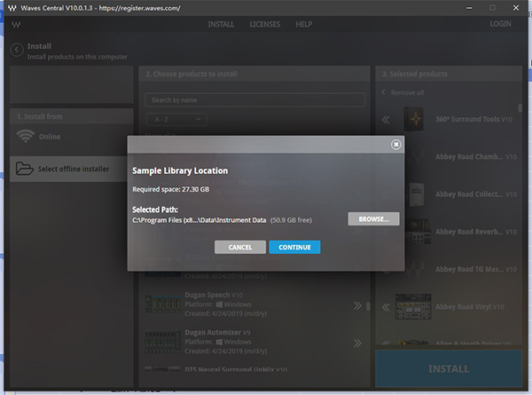Screen dimensions: 532x395
Task: Select Abbey Road Reverb... V10 text
Action: 476,232
